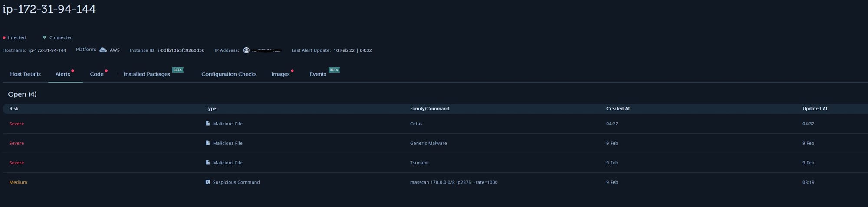Click the terminal icon for Suspicious Command
The height and width of the screenshot is (207, 868).
point(208,182)
